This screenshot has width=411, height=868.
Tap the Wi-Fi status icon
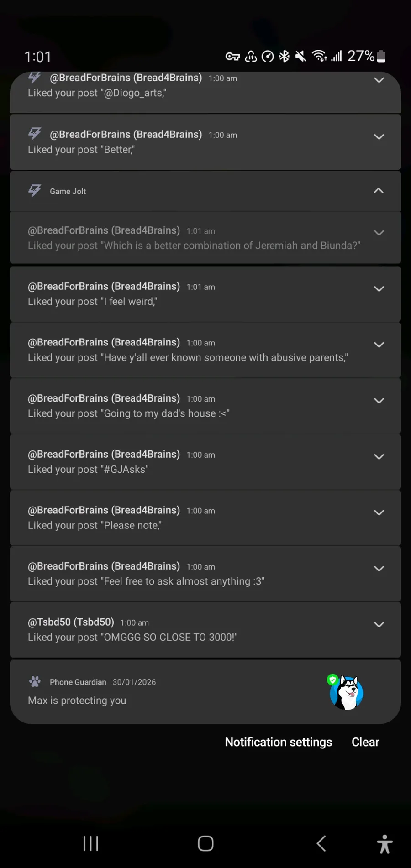point(319,56)
